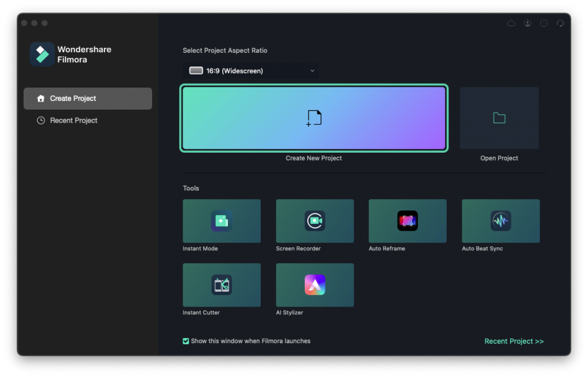
Task: Click the Instant Mode caption text
Action: click(x=200, y=248)
